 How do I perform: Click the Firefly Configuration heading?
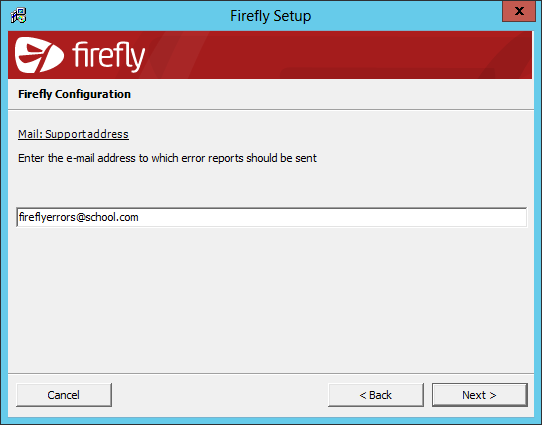tap(74, 94)
